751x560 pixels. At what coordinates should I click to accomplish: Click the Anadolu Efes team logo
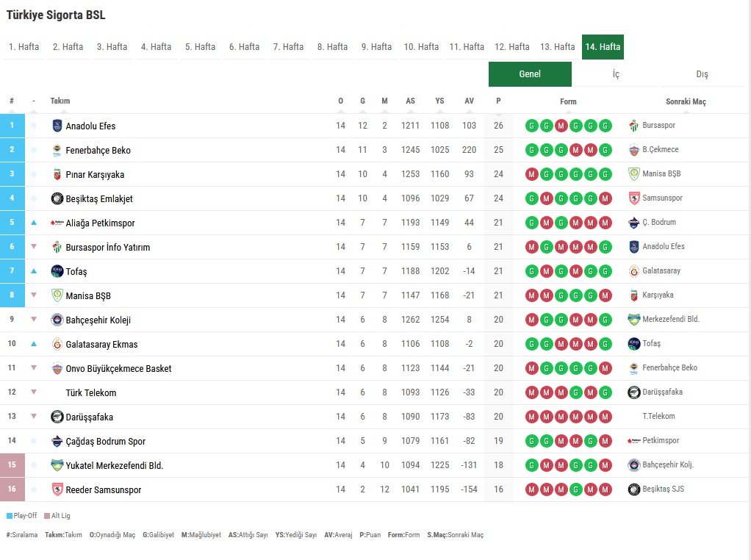(57, 126)
